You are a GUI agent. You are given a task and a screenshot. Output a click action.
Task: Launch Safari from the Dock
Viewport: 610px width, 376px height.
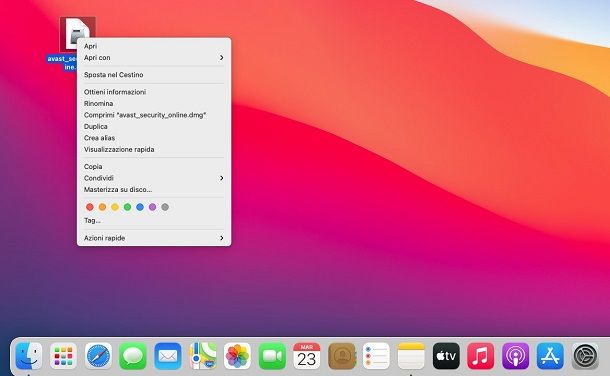pos(98,356)
